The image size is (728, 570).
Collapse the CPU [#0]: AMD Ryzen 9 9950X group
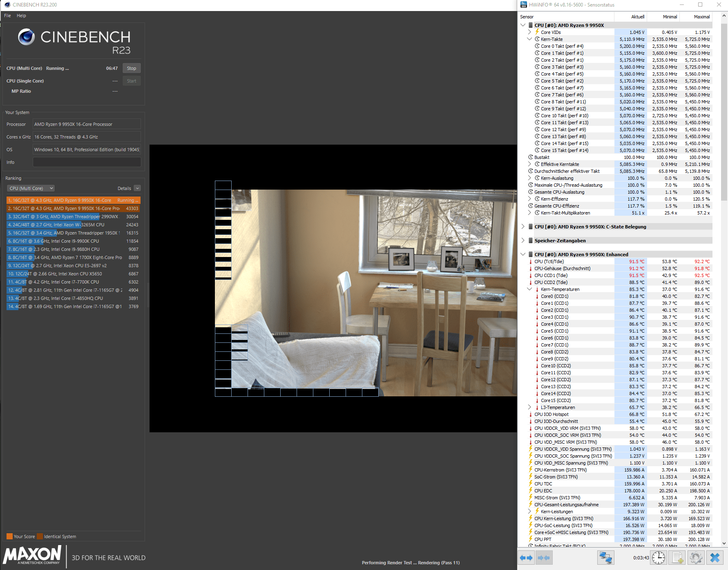tap(523, 25)
